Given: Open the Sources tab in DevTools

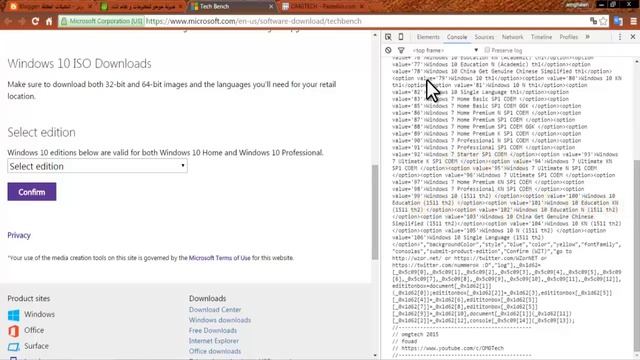Looking at the screenshot, I should coord(484,37).
